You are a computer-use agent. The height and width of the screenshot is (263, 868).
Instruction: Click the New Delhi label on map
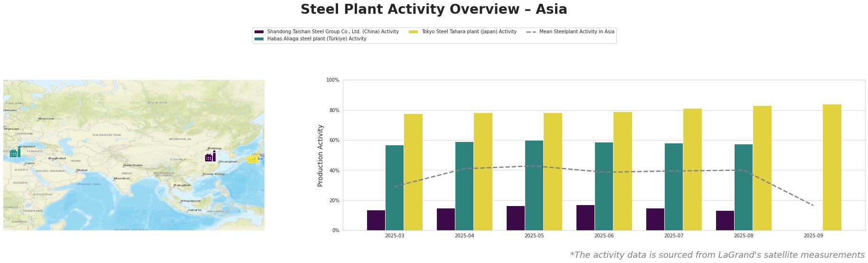(x=133, y=165)
